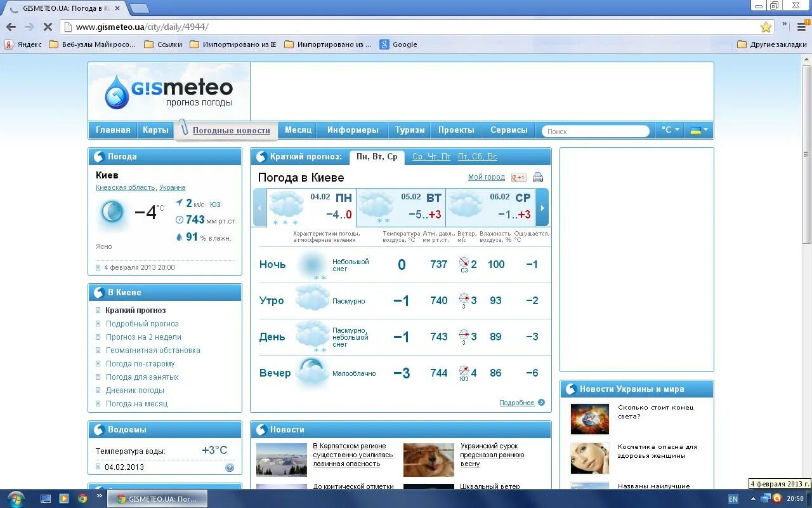Screen dimensions: 812x508
Task: Click the browser forward arrow
Action: coord(29,27)
